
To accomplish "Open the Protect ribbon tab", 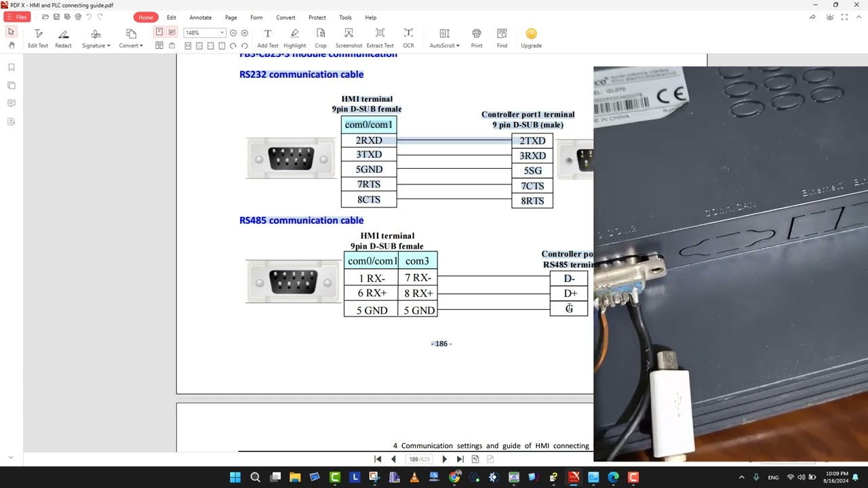I will pos(317,18).
